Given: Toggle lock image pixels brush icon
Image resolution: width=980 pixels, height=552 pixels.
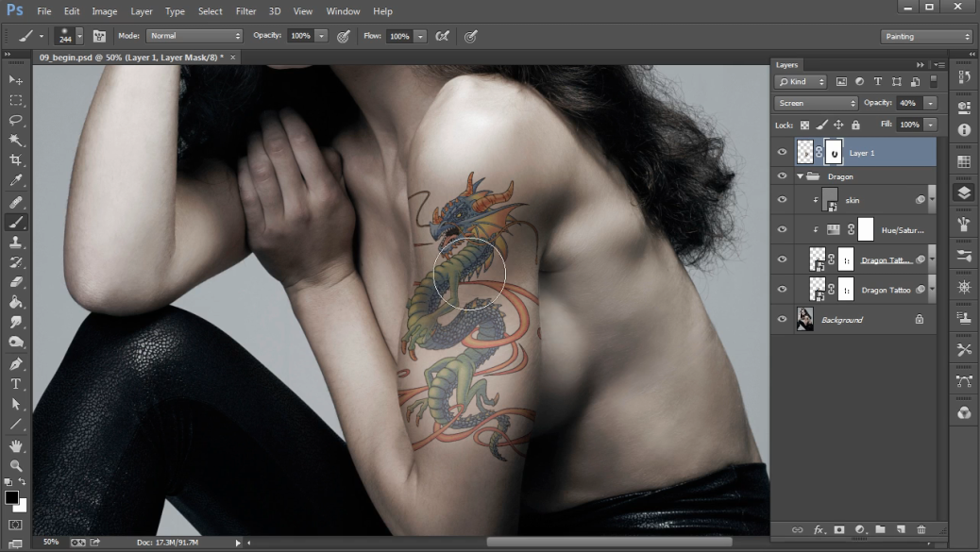Looking at the screenshot, I should coord(822,125).
